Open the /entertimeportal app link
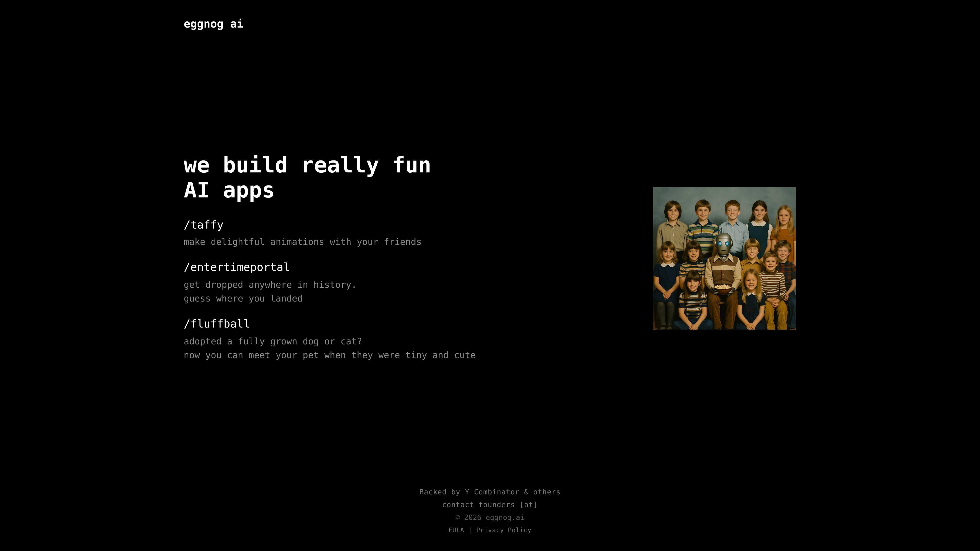 coord(237,267)
